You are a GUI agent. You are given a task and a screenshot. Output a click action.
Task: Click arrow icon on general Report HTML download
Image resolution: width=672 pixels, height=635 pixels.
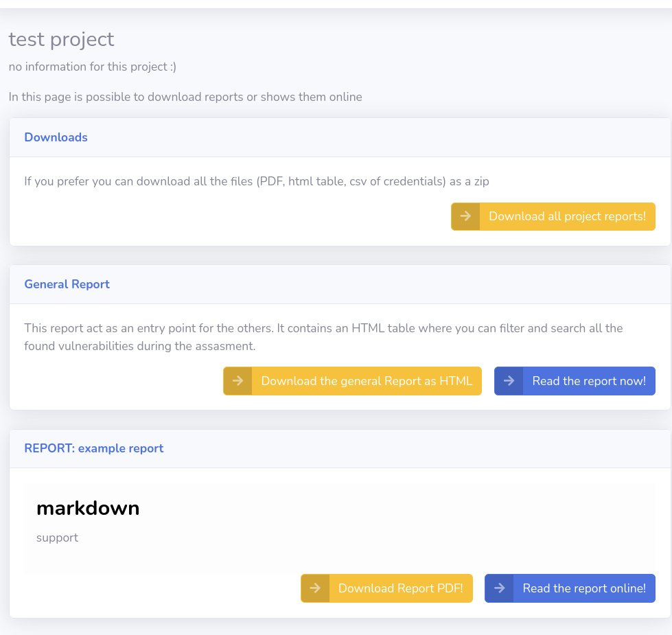coord(237,381)
